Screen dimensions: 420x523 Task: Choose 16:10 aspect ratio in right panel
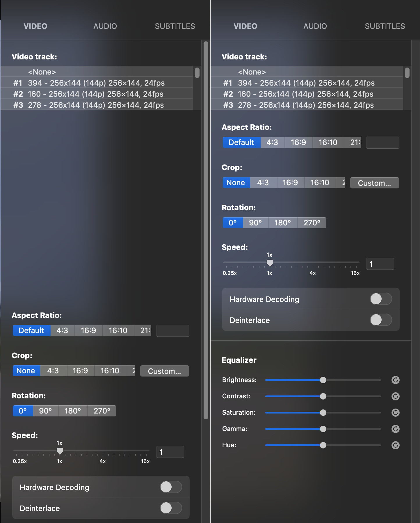(328, 142)
